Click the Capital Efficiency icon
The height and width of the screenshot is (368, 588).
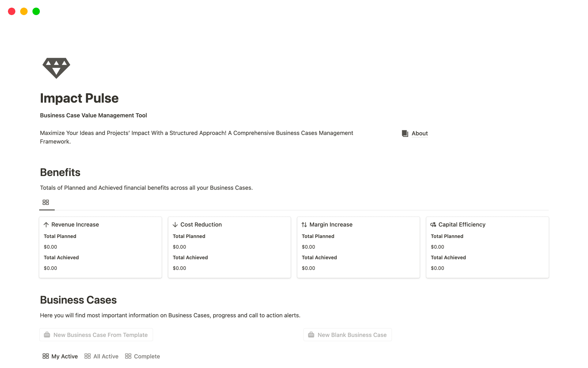(433, 225)
